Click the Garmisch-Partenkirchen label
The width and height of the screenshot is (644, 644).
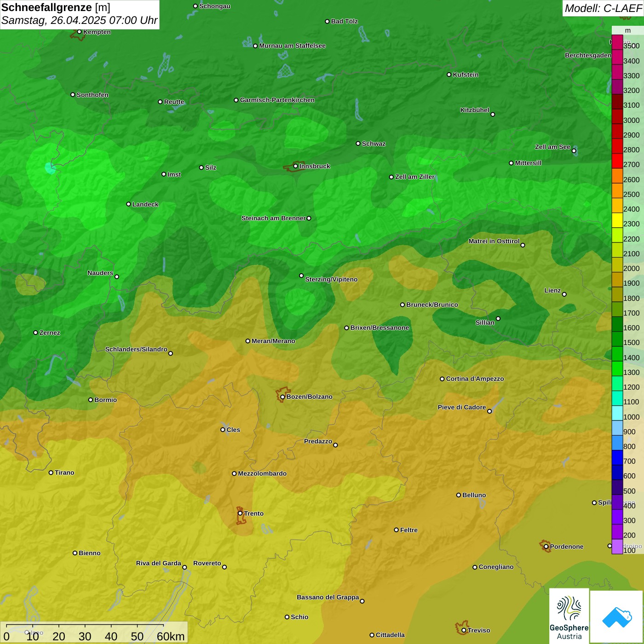277,100
